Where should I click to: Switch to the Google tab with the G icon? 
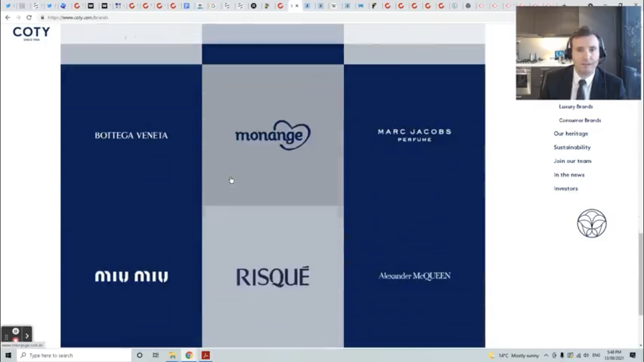pos(213,6)
